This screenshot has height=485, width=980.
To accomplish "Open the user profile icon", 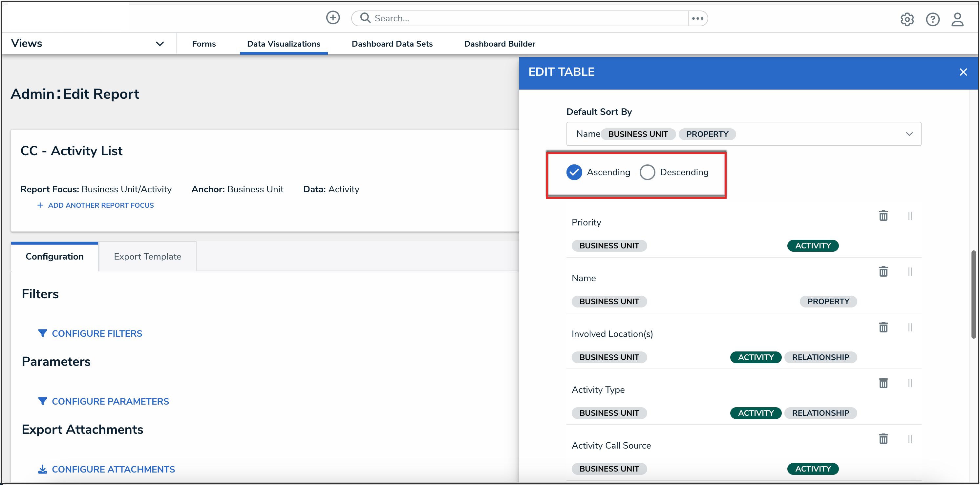I will click(958, 19).
